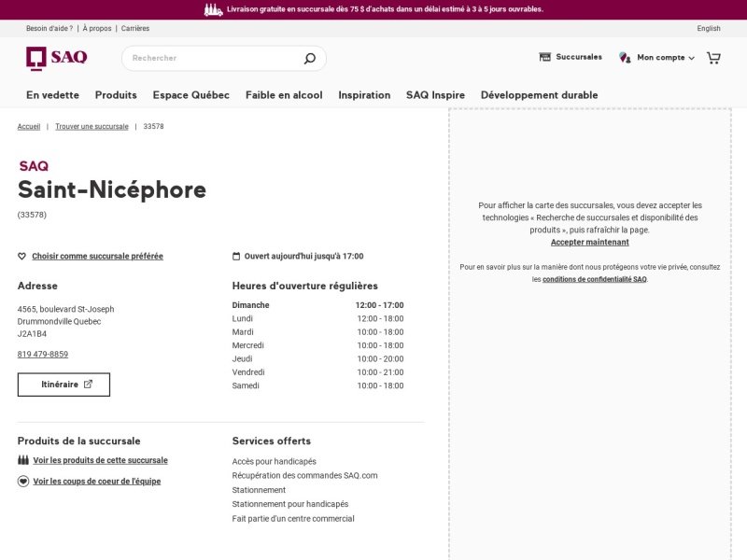Click Ouvert aujourd'hui jusqu'à 17:00 text
The height and width of the screenshot is (560, 747).
coord(304,256)
